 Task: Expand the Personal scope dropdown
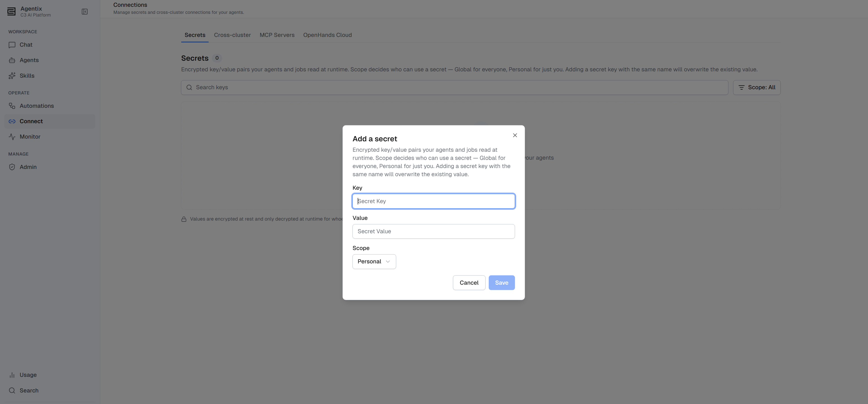pyautogui.click(x=374, y=262)
